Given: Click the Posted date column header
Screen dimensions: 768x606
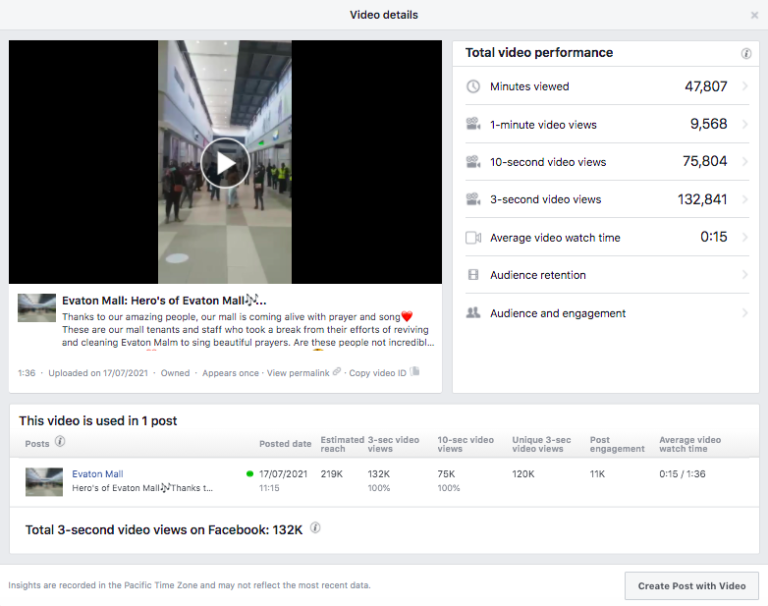Looking at the screenshot, I should pyautogui.click(x=285, y=444).
